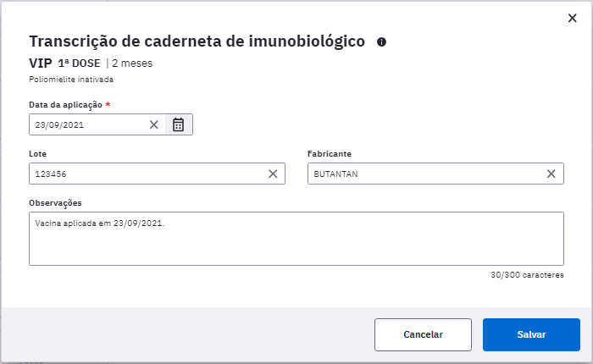Click the Data da aplicação label
This screenshot has width=593, height=364.
[65, 105]
